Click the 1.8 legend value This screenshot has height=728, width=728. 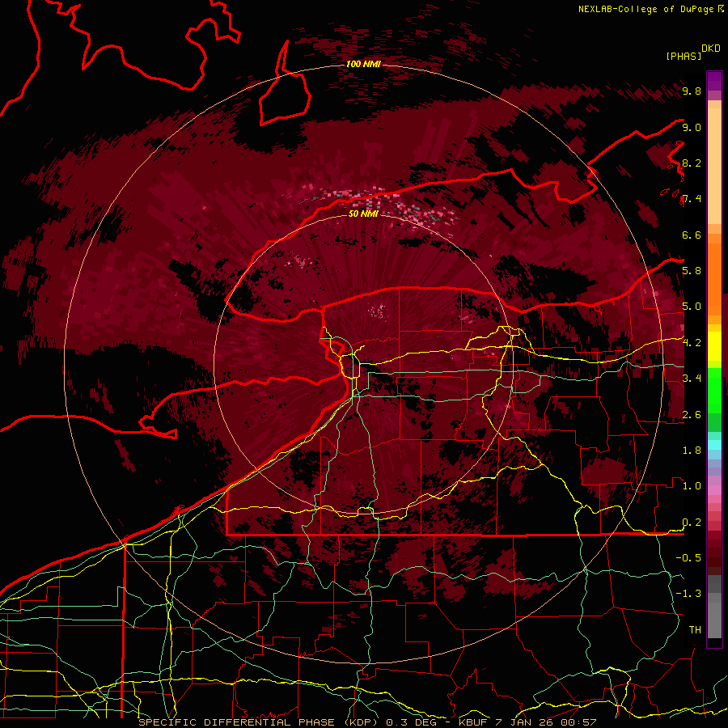(692, 451)
